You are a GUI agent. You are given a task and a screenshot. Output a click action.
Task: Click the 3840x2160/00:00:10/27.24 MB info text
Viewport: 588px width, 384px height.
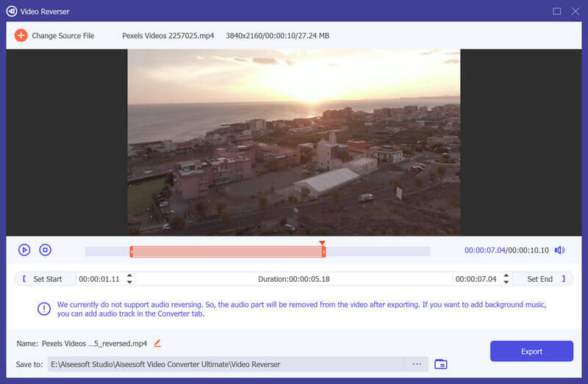[278, 35]
